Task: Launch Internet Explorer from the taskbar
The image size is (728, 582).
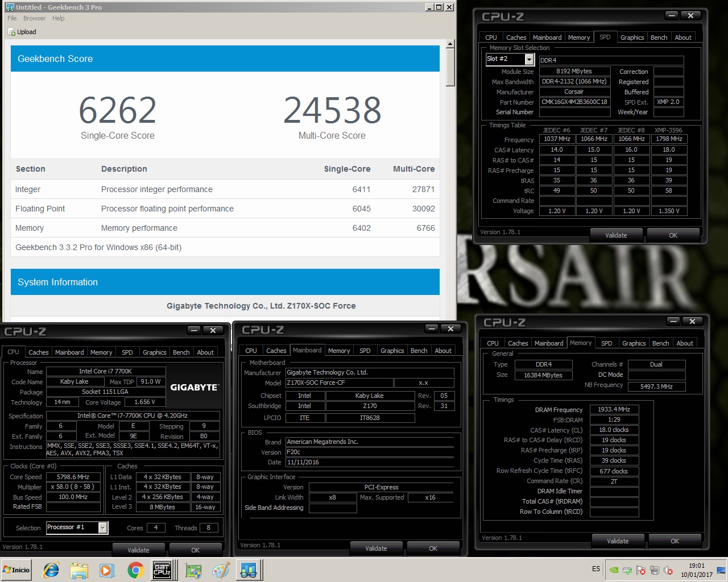Action: click(x=51, y=569)
